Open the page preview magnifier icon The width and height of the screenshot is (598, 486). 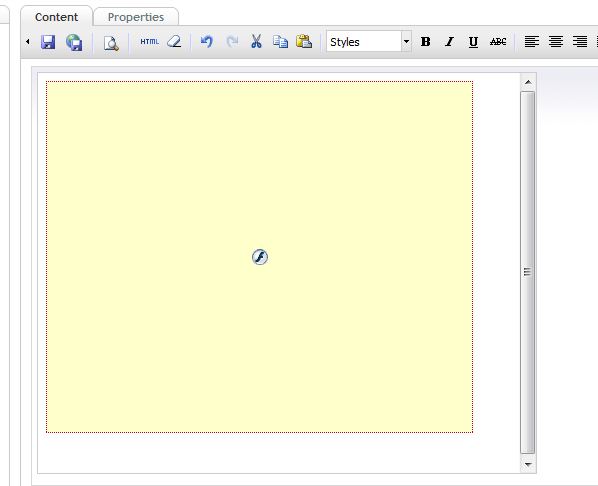pyautogui.click(x=111, y=43)
